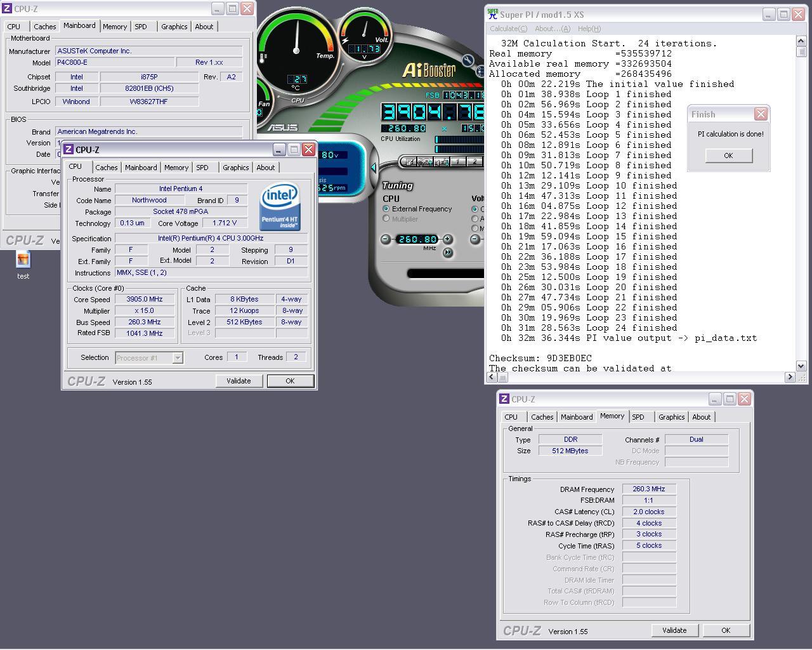The height and width of the screenshot is (650, 812).
Task: Click Super PI title bar icon
Action: tap(493, 14)
